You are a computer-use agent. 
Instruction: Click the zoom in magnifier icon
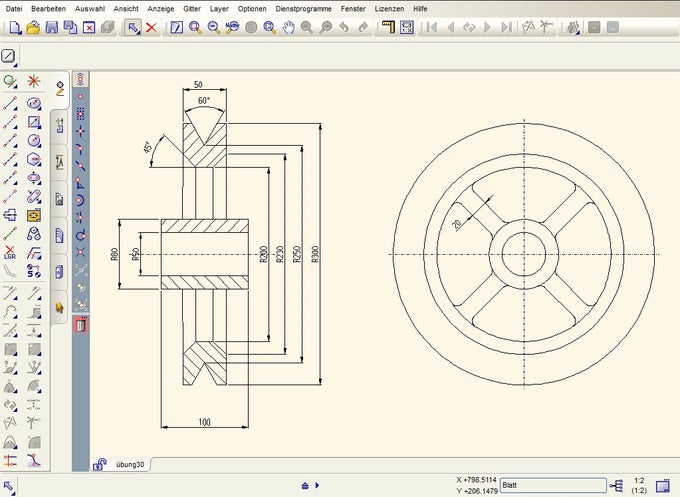[195, 28]
